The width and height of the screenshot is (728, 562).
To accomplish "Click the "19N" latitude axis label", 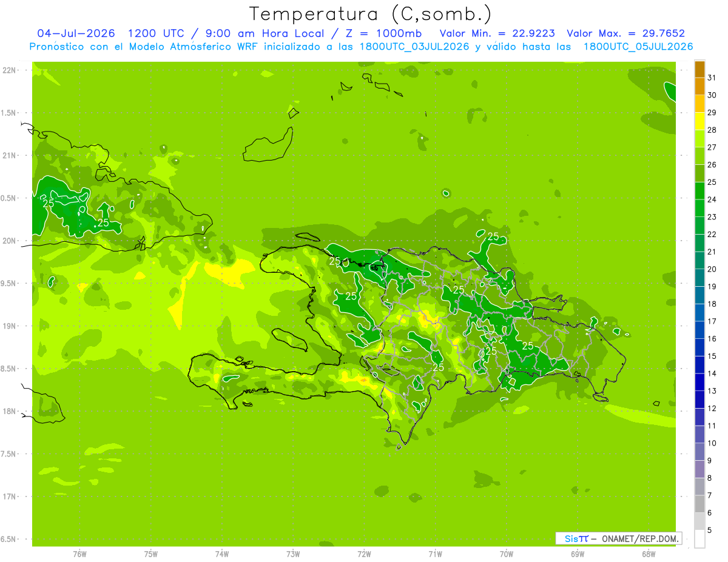I will click(8, 326).
